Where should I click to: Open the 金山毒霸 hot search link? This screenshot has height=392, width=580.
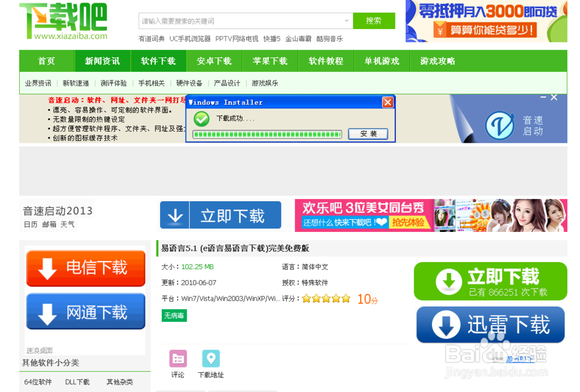click(x=298, y=39)
